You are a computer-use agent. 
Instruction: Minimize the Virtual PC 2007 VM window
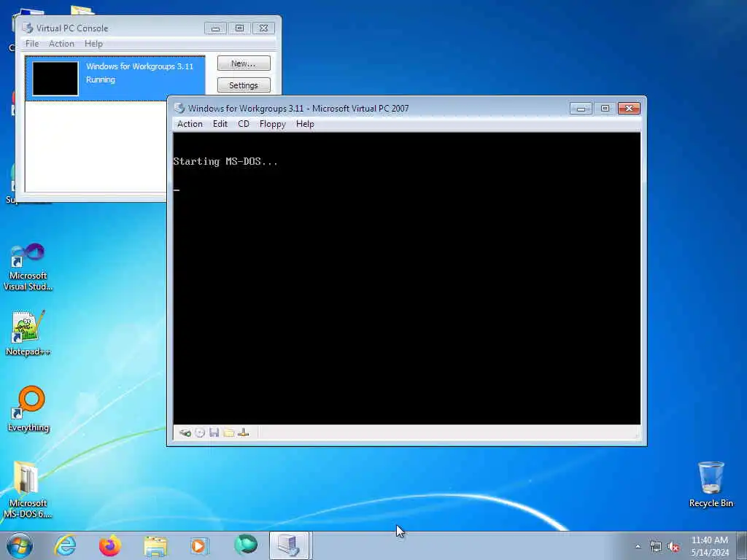click(581, 109)
